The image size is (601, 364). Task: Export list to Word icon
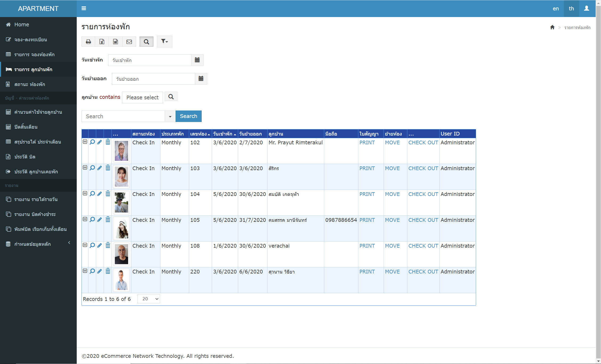pos(115,42)
